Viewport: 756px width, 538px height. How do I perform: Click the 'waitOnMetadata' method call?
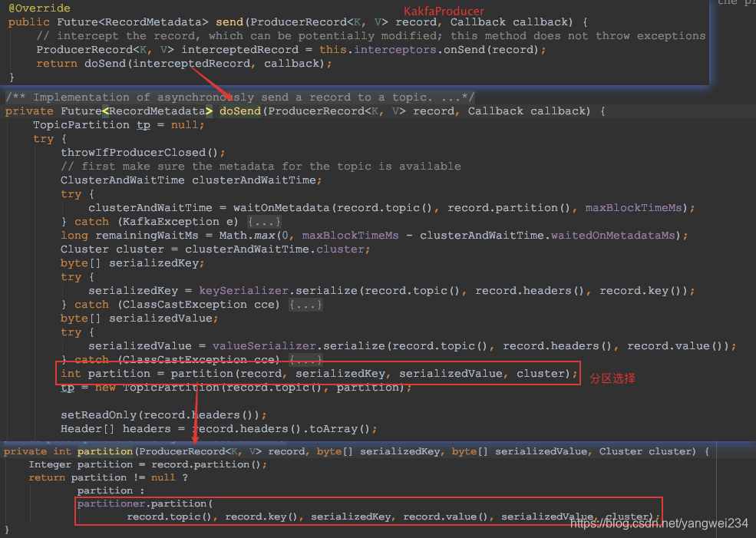(282, 208)
